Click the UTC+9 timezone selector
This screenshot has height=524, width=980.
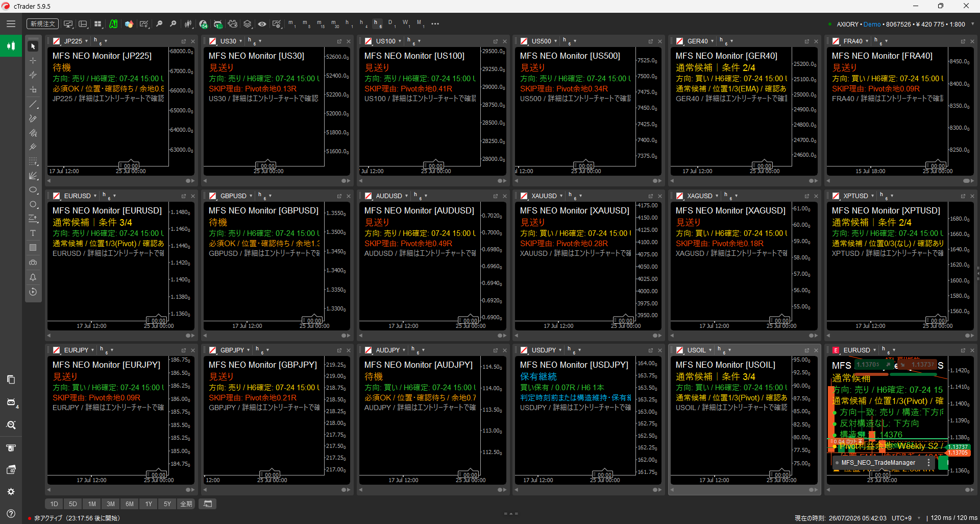point(906,518)
